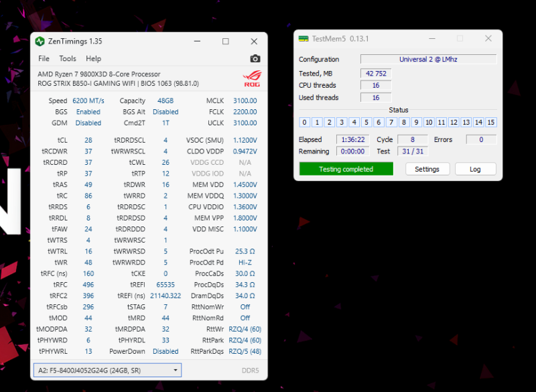536x392 pixels.
Task: Click the ROG logo in ZenTimings
Action: click(x=253, y=79)
